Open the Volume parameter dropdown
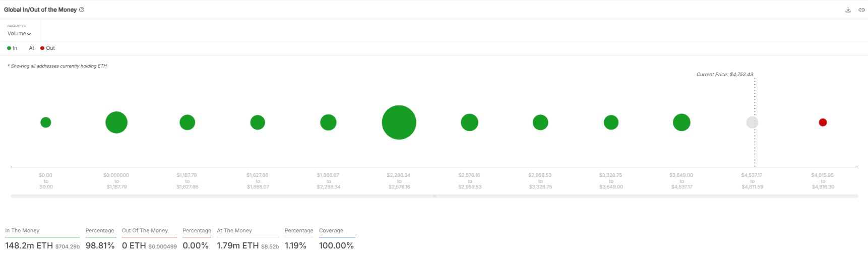868x253 pixels. (19, 34)
